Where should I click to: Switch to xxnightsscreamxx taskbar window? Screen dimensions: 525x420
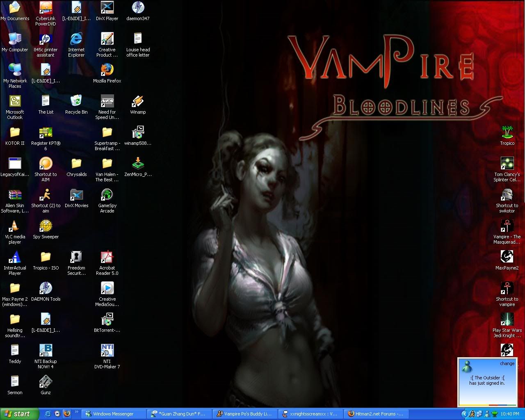310,414
